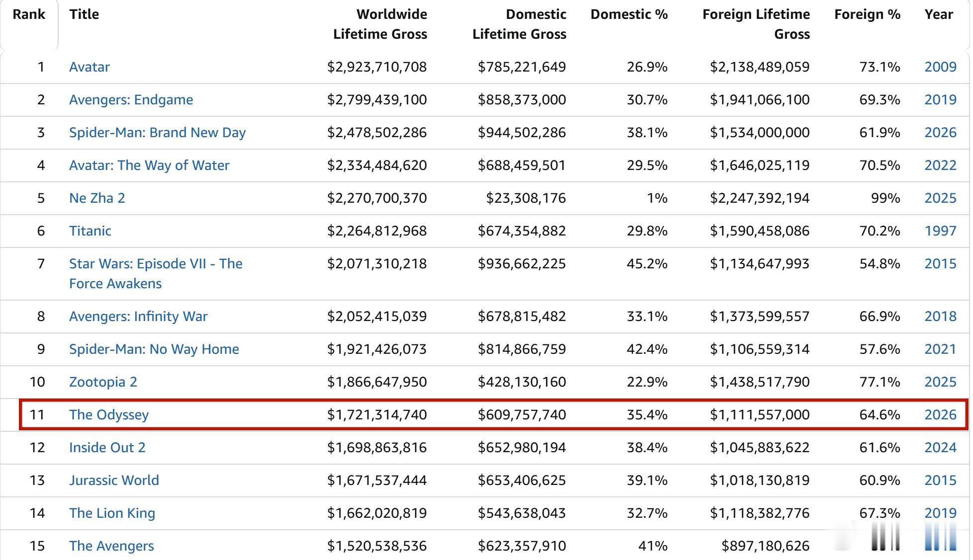Sort by Domestic Lifetime Gross header
The height and width of the screenshot is (560, 973).
point(520,24)
